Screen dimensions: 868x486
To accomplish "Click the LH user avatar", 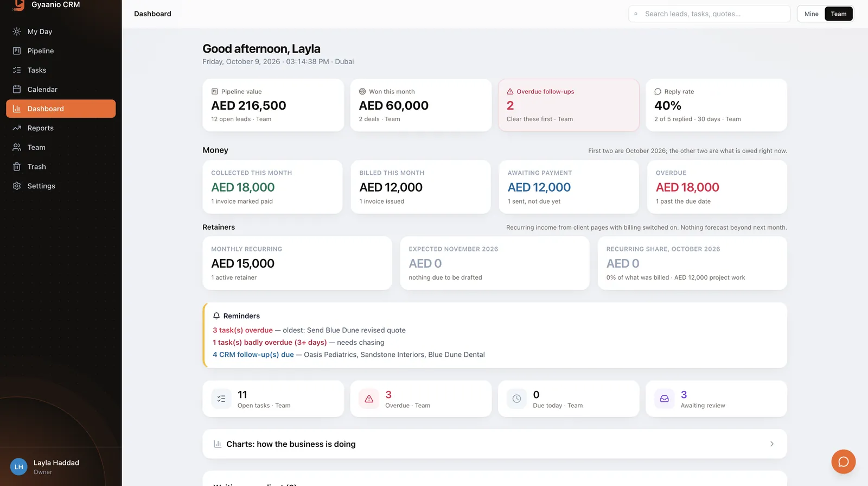I will click(19, 467).
